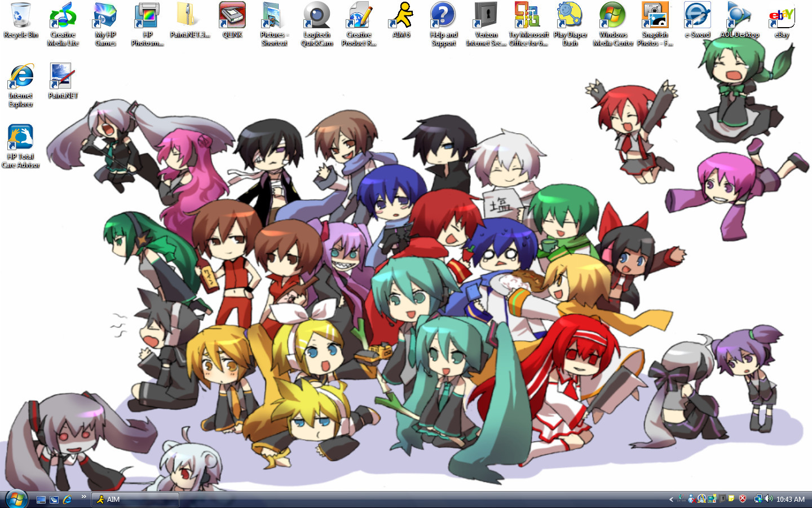
Task: Launch Windows Media Center icon
Action: point(612,24)
